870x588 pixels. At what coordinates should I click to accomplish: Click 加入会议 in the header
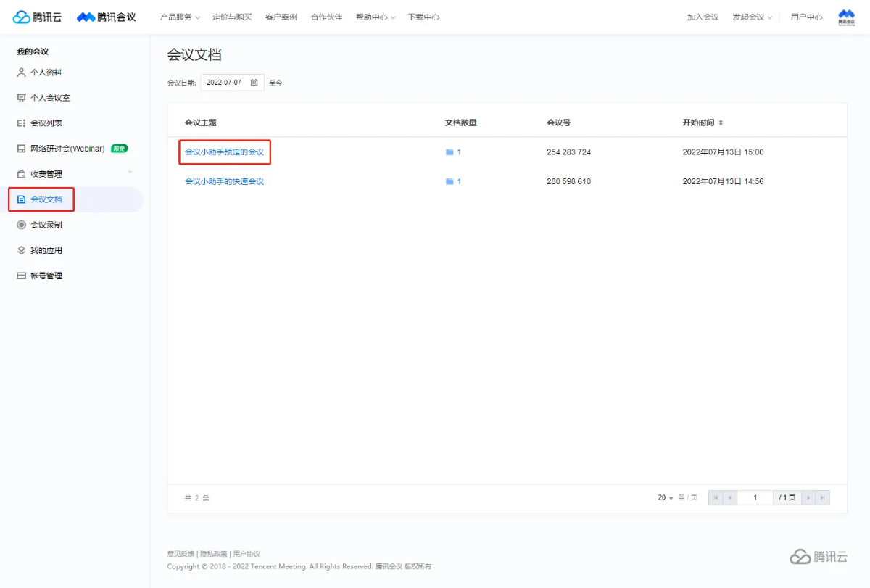703,17
